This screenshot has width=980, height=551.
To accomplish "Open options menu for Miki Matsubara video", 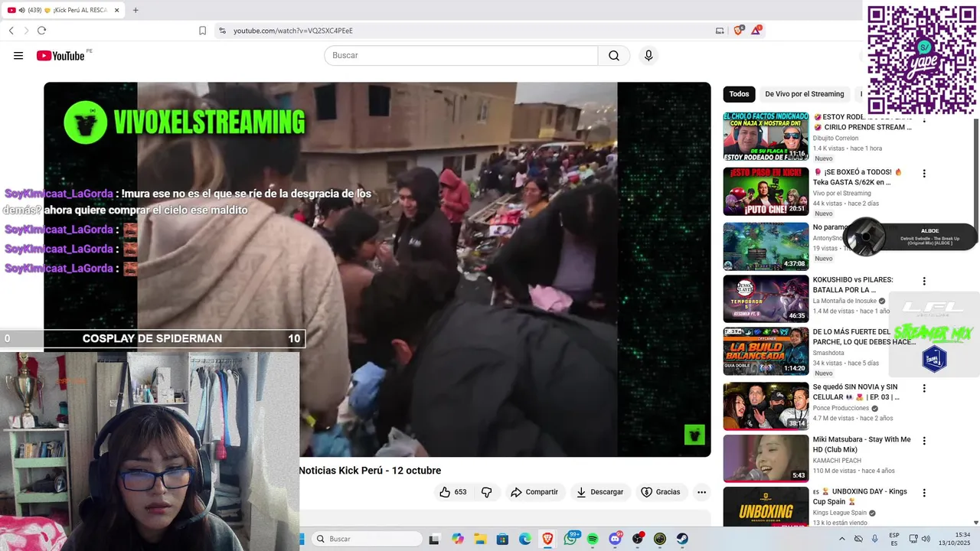I will point(924,441).
